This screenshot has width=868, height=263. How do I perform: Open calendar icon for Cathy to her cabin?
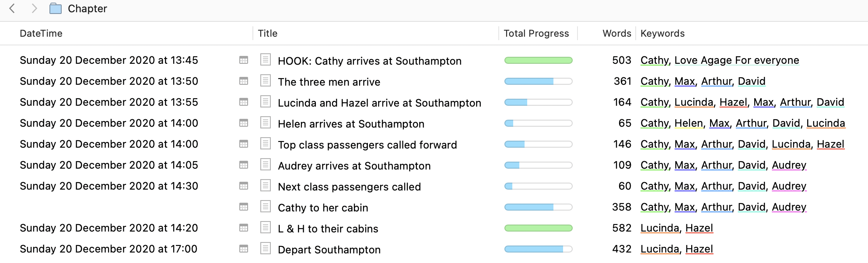click(x=244, y=207)
